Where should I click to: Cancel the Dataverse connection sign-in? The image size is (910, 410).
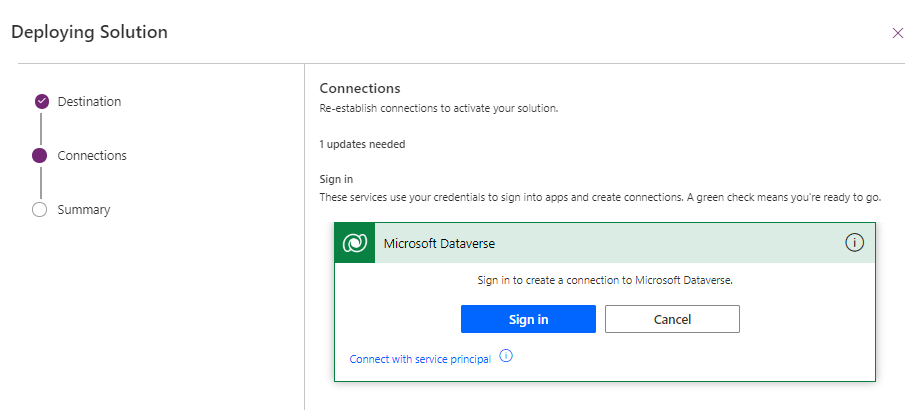point(672,319)
